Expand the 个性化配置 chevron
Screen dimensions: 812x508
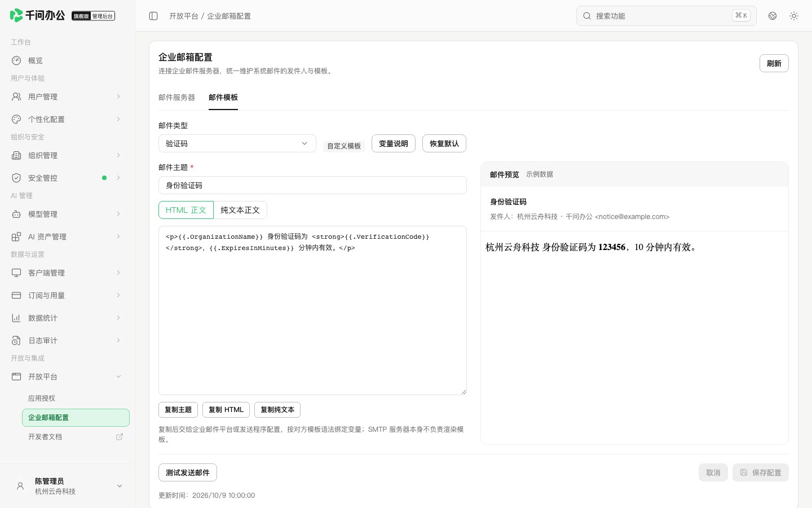[118, 119]
